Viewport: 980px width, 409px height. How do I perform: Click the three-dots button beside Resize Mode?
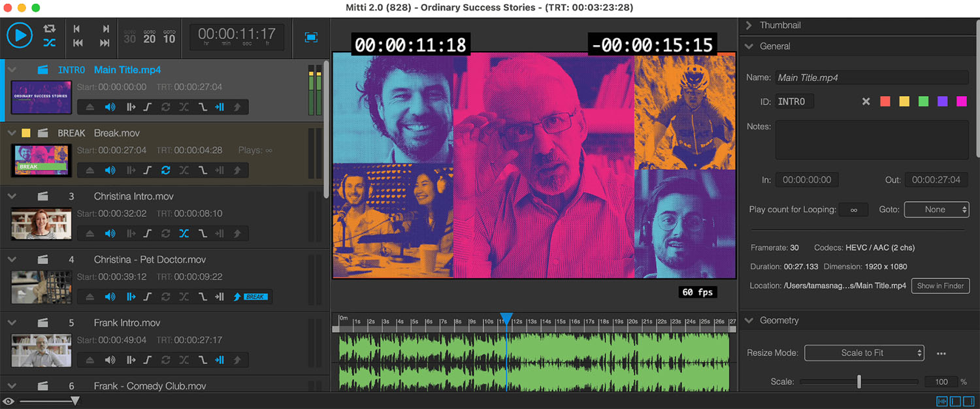[x=941, y=353]
